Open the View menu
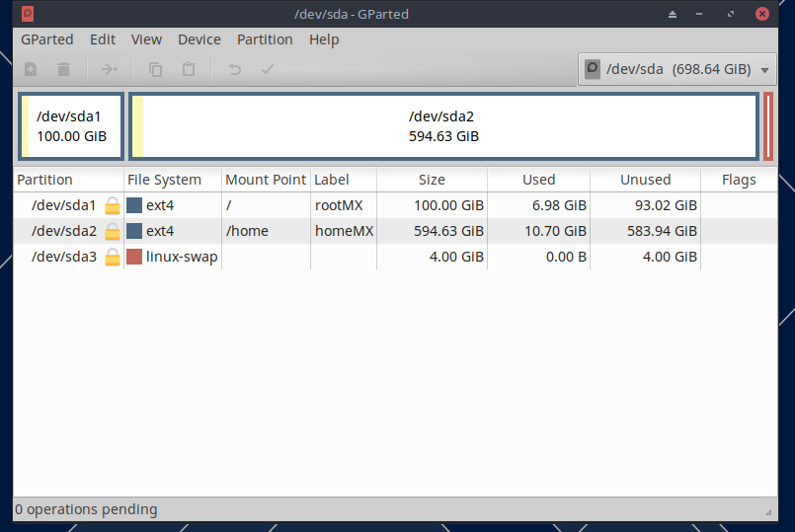The image size is (795, 532). click(x=146, y=39)
